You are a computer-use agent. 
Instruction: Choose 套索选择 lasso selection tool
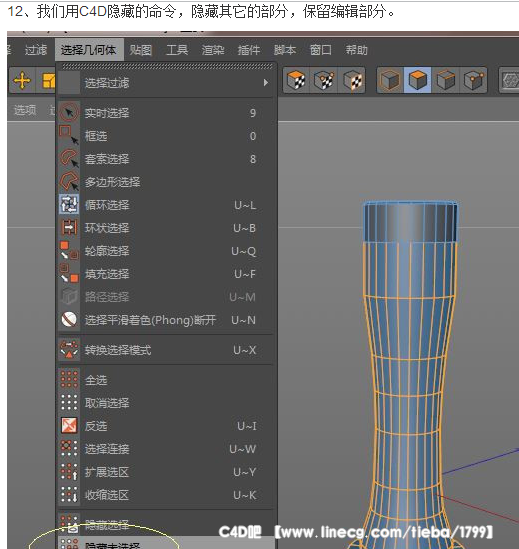click(166, 159)
